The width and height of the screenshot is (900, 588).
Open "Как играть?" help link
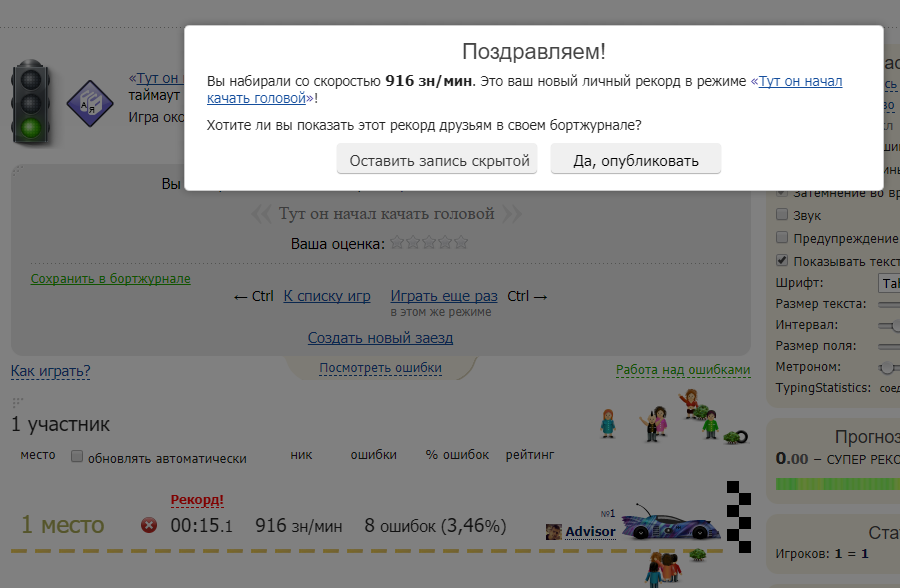pos(51,371)
